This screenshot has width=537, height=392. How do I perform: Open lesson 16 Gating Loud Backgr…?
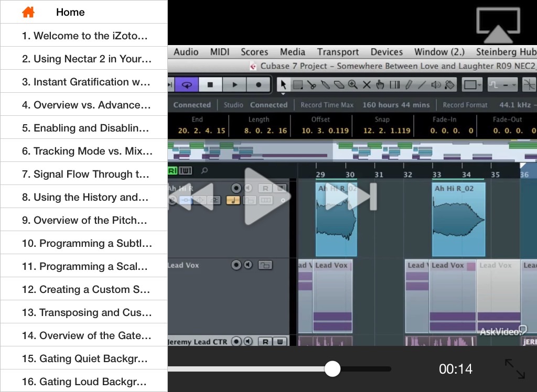point(84,381)
